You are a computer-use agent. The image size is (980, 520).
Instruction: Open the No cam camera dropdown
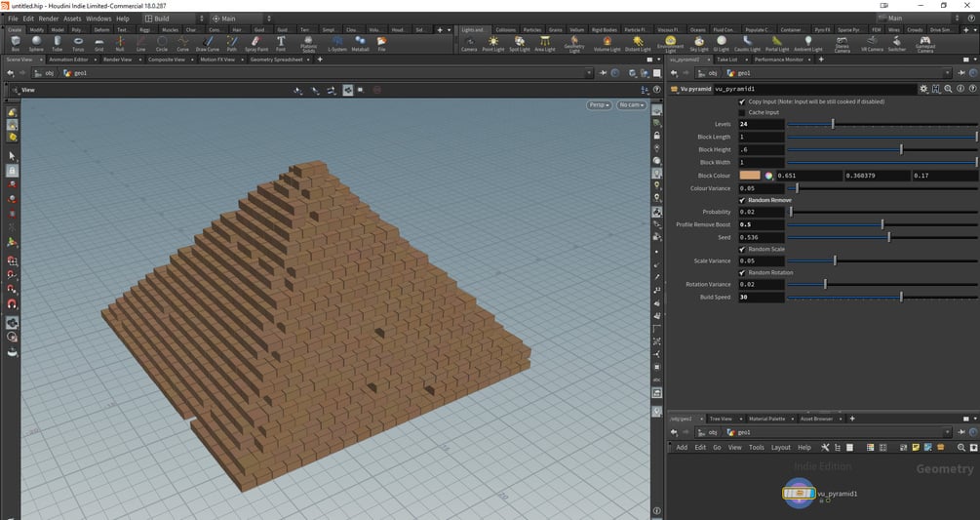coord(630,104)
